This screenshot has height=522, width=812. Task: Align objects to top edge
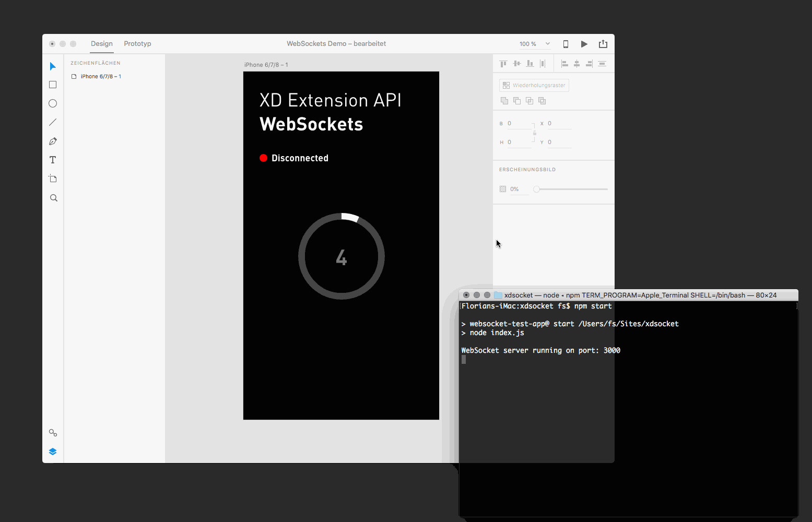(x=503, y=64)
